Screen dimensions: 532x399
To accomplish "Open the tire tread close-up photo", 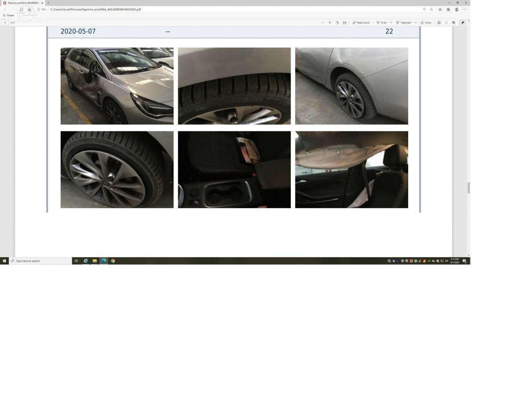I will [234, 86].
